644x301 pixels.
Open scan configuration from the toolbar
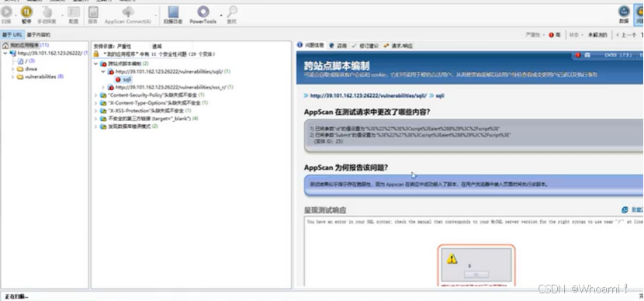74,12
